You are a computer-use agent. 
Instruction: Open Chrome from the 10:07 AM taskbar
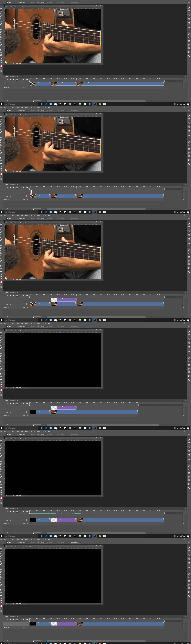click(x=99, y=104)
